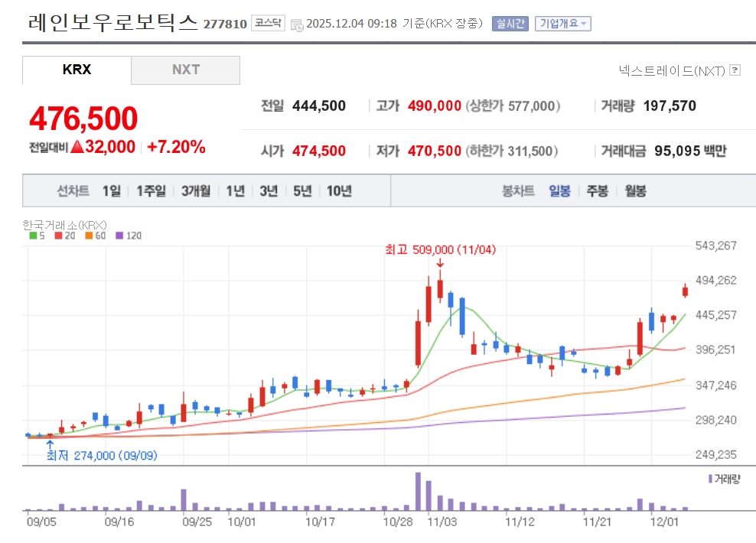Click the purple 120-day moving average swatch

[119, 236]
